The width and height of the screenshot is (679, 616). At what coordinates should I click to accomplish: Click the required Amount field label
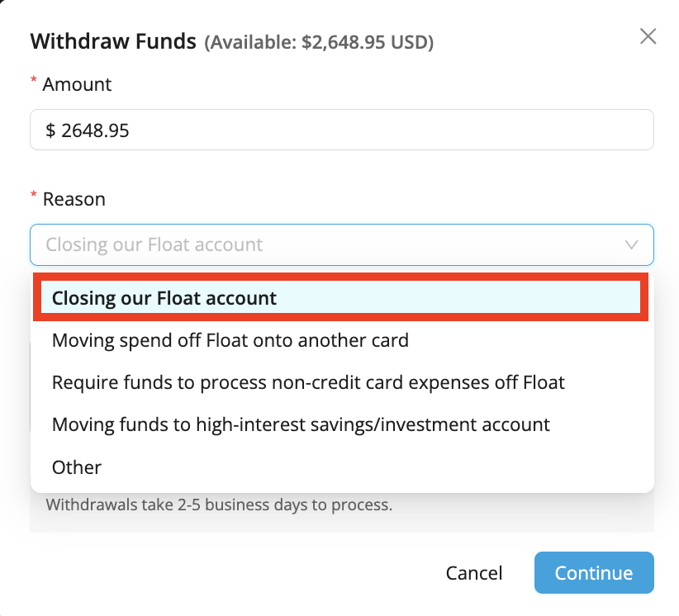point(77,84)
